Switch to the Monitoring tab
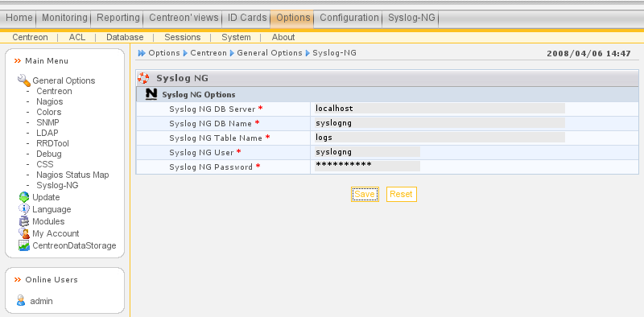This screenshot has width=644, height=317. 64,18
